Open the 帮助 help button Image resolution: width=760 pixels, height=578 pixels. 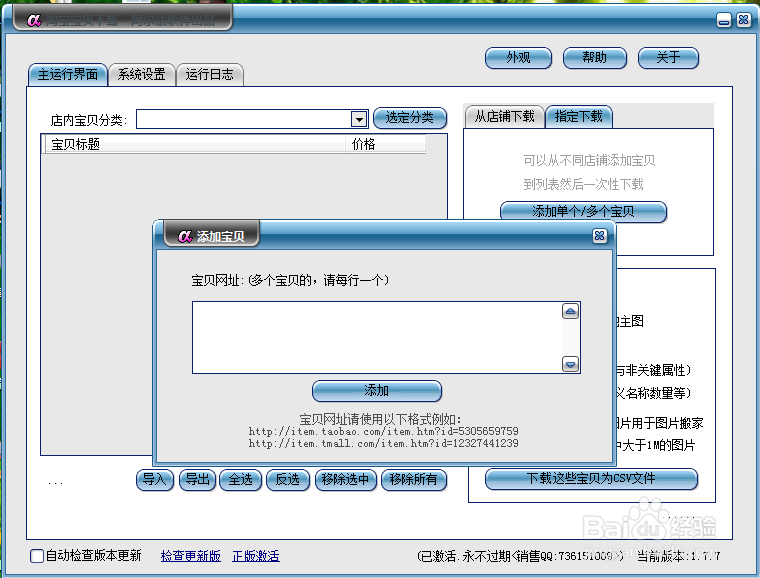tap(594, 58)
